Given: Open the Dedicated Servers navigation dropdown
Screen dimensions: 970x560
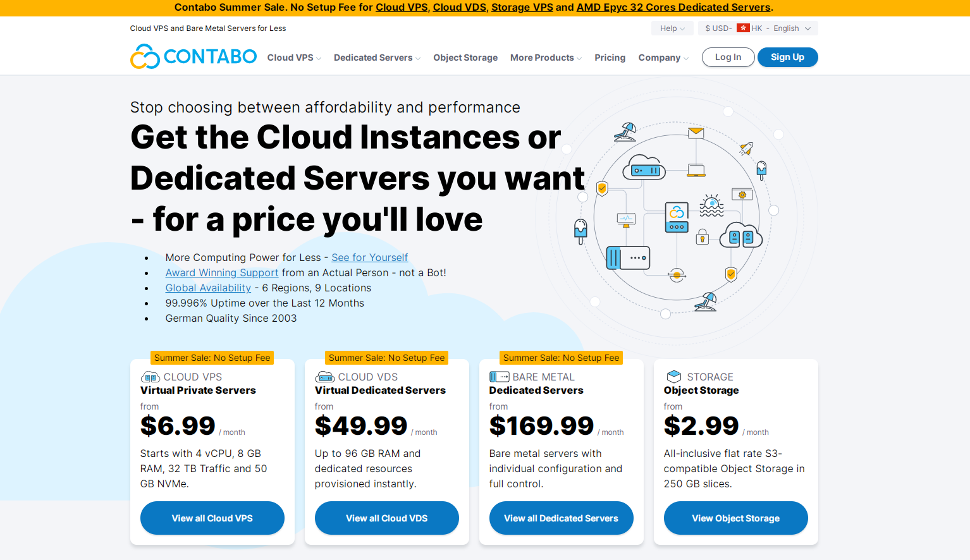Looking at the screenshot, I should click(x=377, y=58).
